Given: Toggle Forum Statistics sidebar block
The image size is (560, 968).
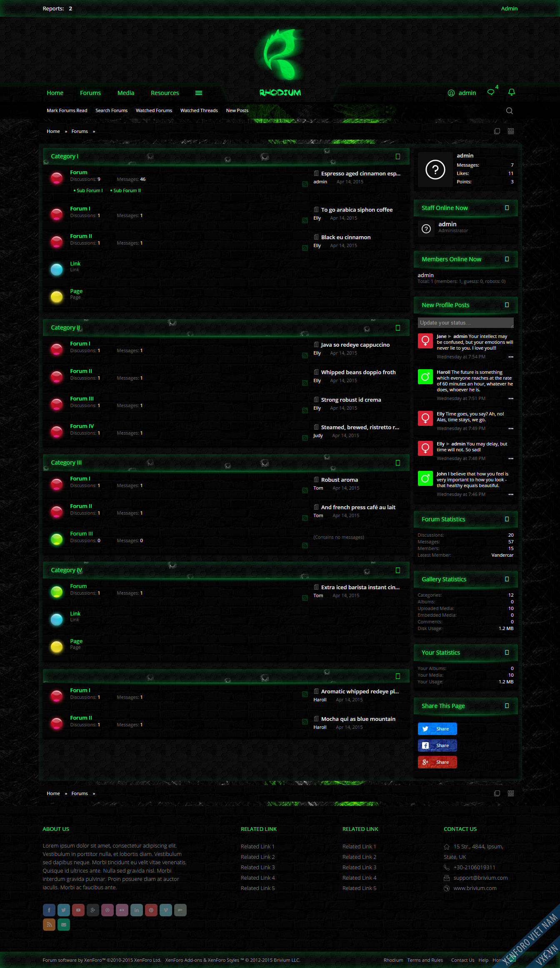Looking at the screenshot, I should 507,519.
